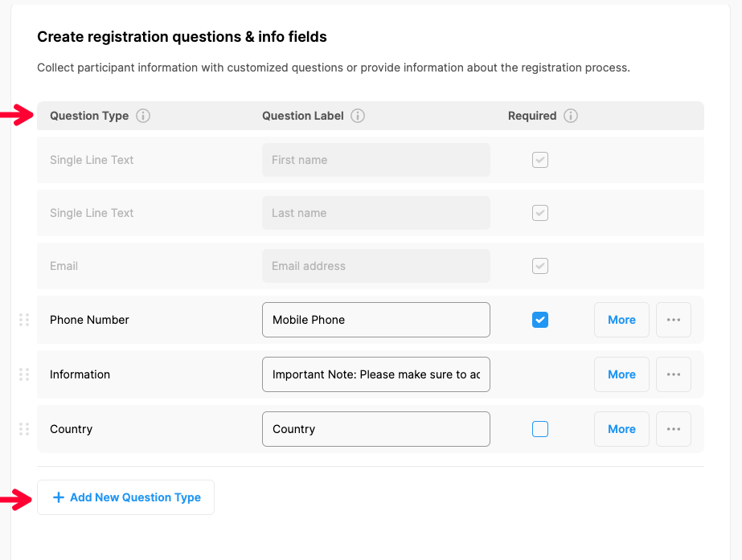Expand More settings for Information row

[x=621, y=374]
